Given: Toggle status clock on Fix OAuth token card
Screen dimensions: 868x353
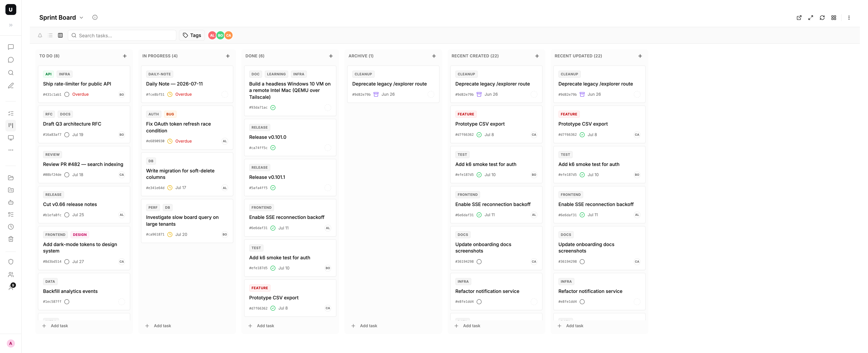Looking at the screenshot, I should (x=170, y=141).
